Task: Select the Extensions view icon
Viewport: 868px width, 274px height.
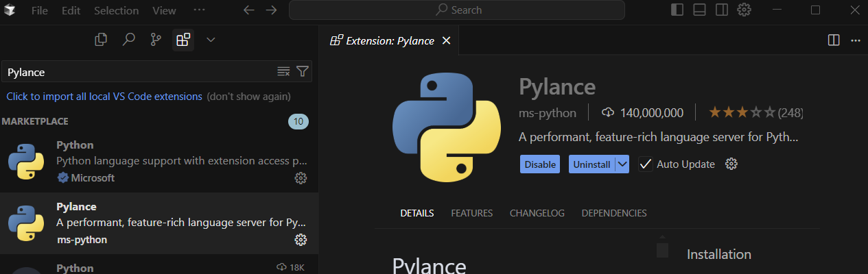Action: click(x=183, y=40)
